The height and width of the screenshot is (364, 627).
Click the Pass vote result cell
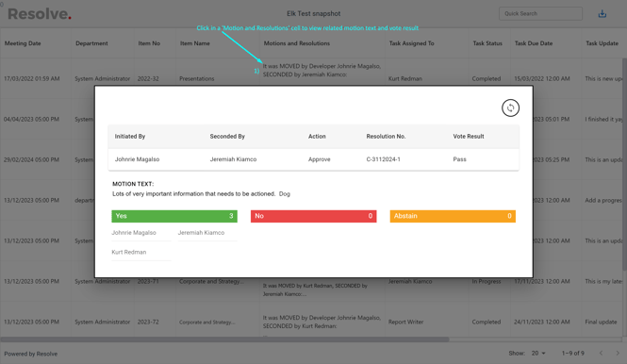[x=459, y=159]
